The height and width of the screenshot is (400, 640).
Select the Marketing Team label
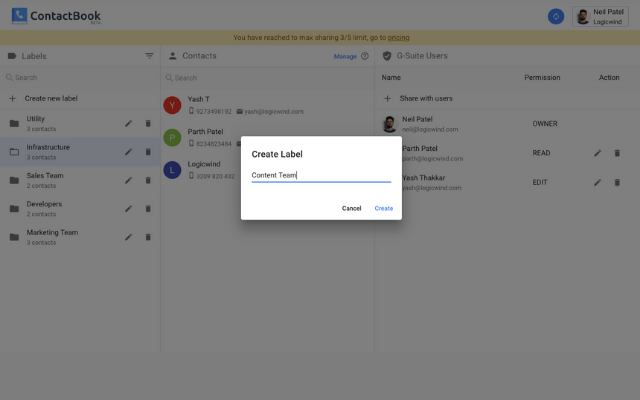coord(80,237)
